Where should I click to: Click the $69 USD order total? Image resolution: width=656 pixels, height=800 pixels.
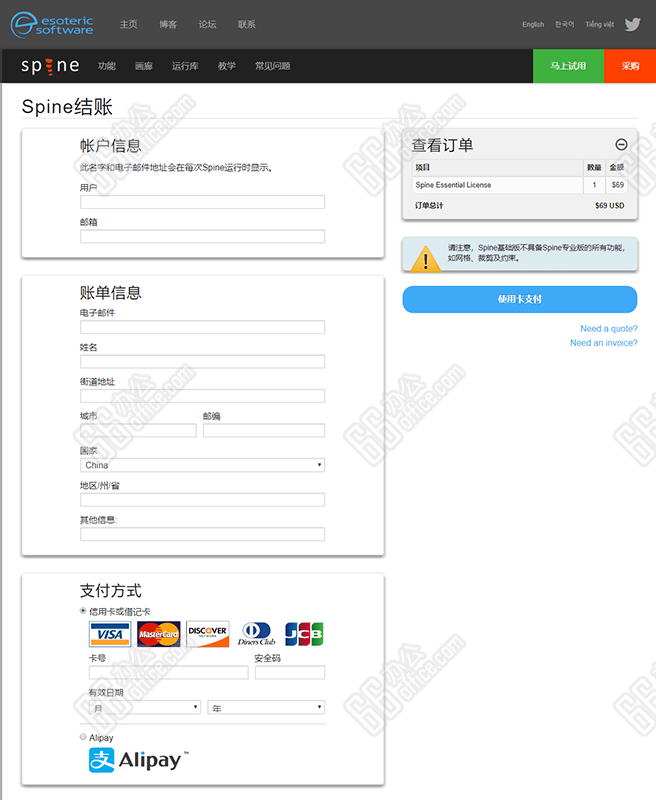click(610, 206)
